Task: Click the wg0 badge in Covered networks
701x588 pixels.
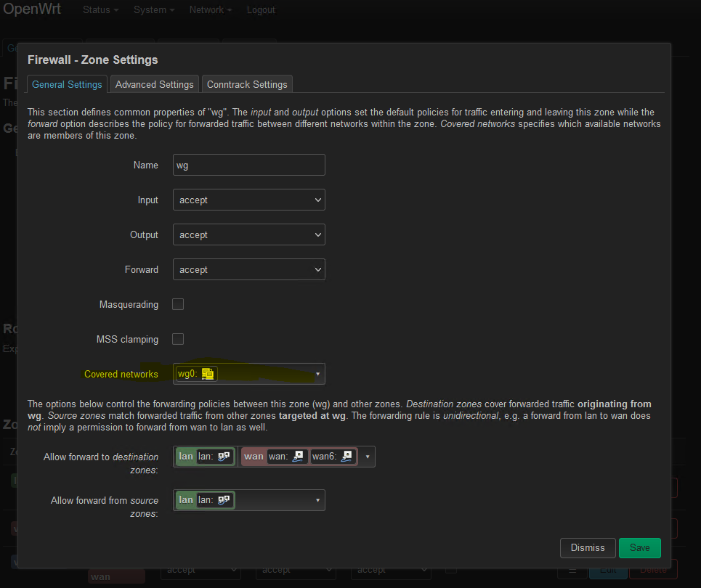Action: [x=197, y=374]
